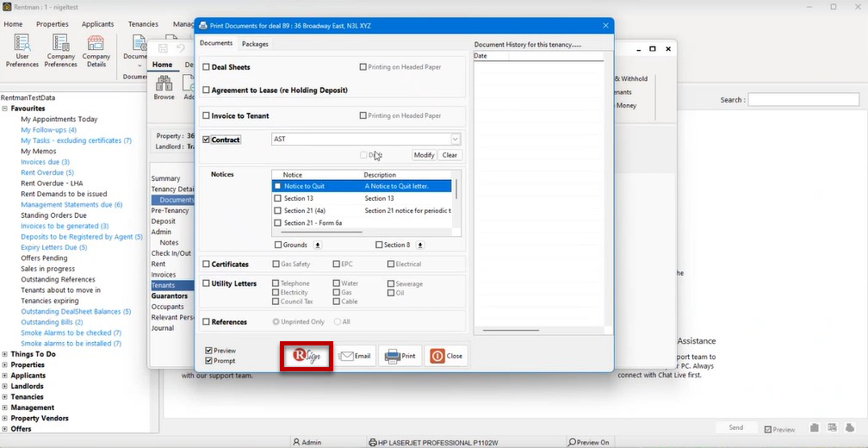
Task: Click the Admin user status bar entry
Action: [307, 443]
